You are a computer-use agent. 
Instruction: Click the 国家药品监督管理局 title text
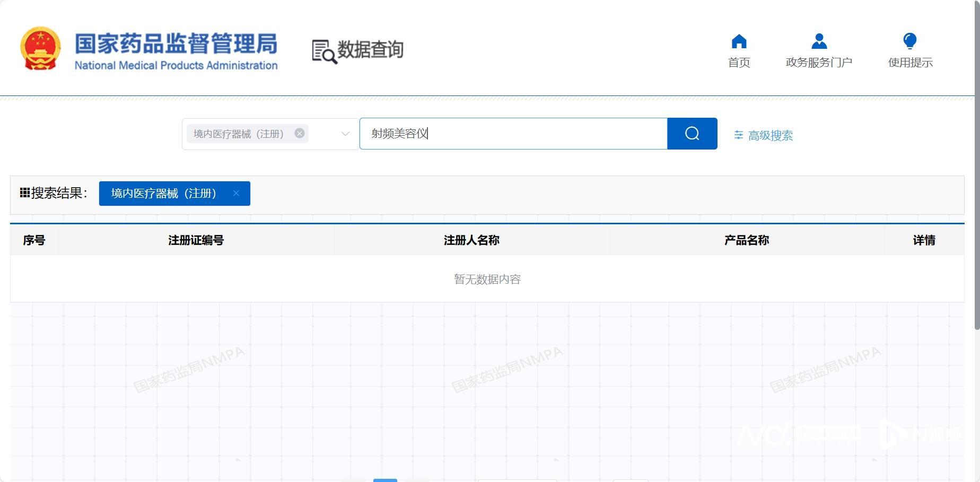click(x=176, y=43)
